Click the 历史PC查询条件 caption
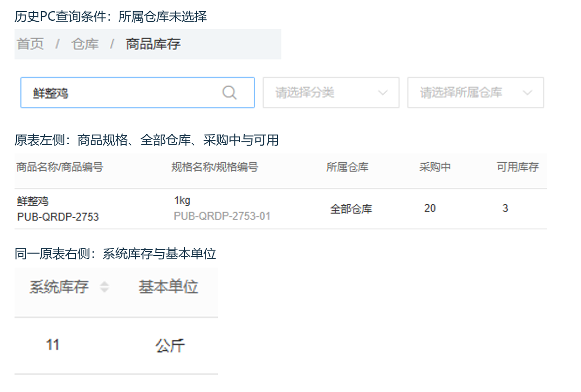Viewport: 581px width, 392px height. (111, 17)
